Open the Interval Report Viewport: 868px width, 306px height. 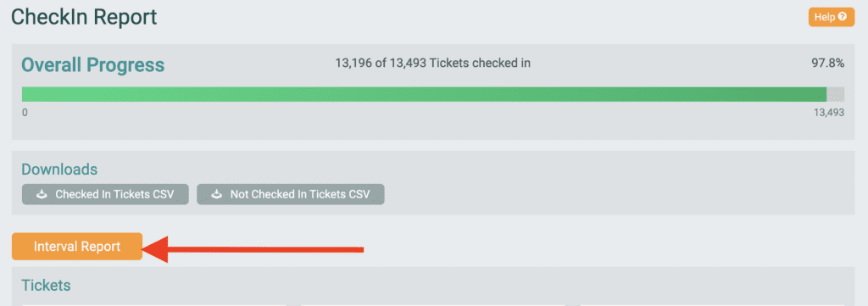pyautogui.click(x=77, y=246)
